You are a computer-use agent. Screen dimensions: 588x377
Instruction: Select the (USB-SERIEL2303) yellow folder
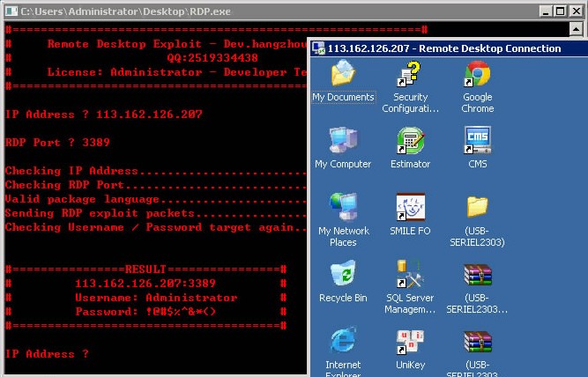tap(477, 207)
